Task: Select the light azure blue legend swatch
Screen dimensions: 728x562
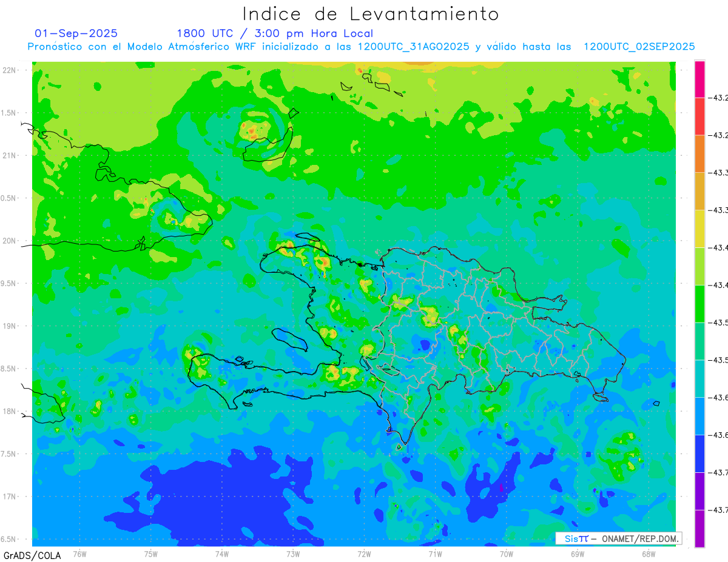Action: coord(699,416)
